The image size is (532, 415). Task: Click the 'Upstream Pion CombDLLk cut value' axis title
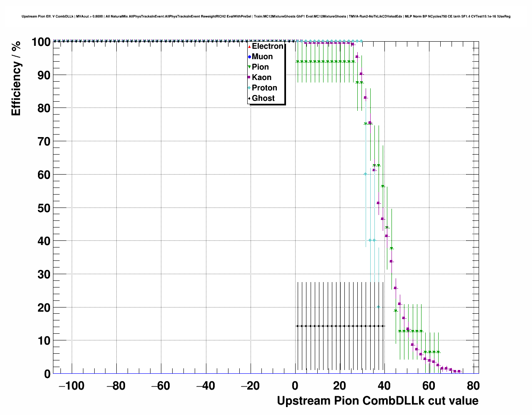click(377, 401)
